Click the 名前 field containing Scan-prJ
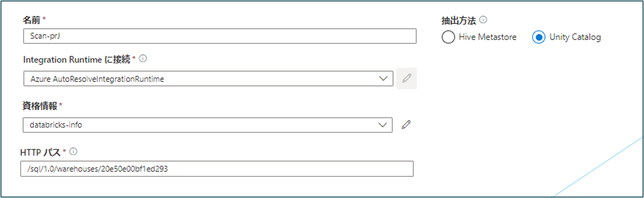This screenshot has width=644, height=198. pyautogui.click(x=220, y=36)
